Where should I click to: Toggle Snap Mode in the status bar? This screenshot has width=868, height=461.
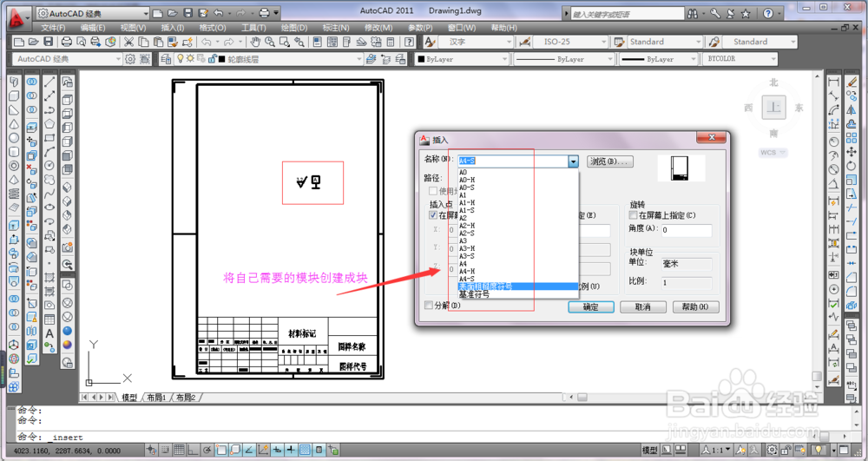pos(164,450)
